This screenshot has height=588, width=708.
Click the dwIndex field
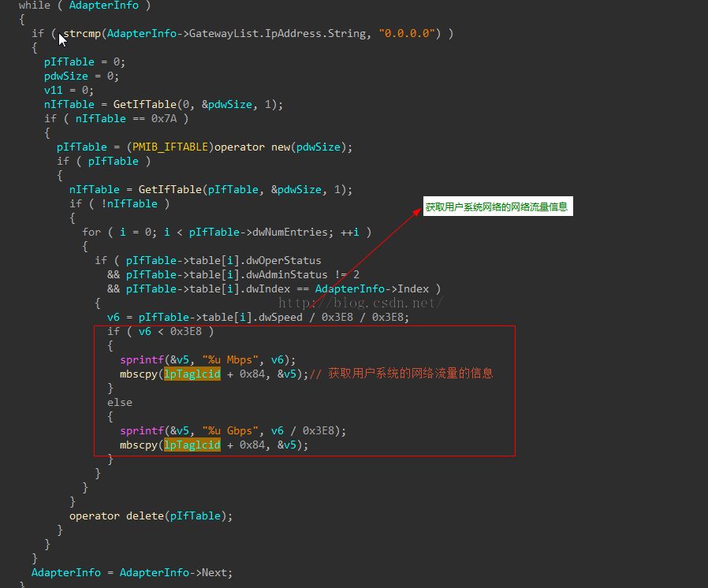tap(268, 288)
